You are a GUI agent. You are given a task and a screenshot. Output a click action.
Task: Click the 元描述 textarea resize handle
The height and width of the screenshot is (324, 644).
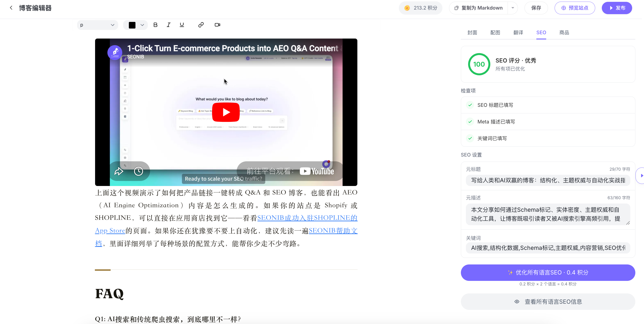click(x=628, y=223)
